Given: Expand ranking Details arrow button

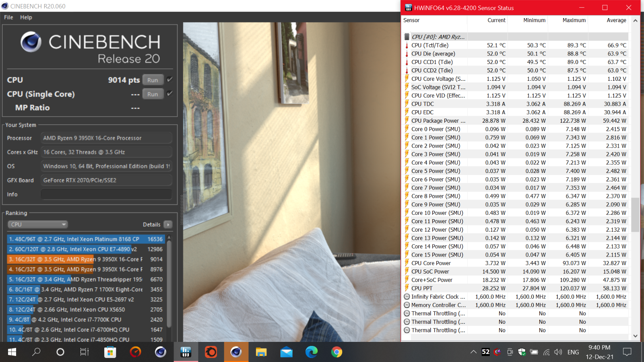Looking at the screenshot, I should (x=168, y=224).
